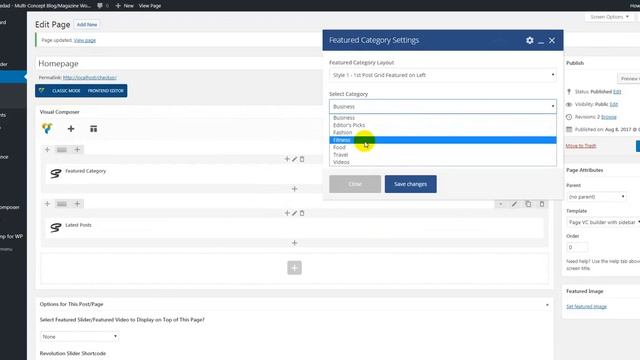Delete the second row with the trash icon
The width and height of the screenshot is (640, 360).
(x=542, y=204)
